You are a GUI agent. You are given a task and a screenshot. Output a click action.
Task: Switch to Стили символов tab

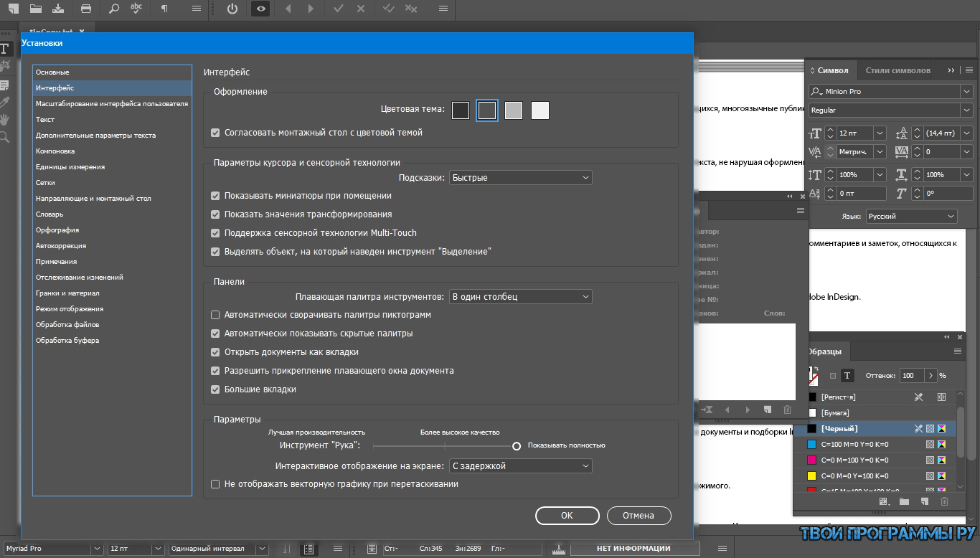click(897, 70)
